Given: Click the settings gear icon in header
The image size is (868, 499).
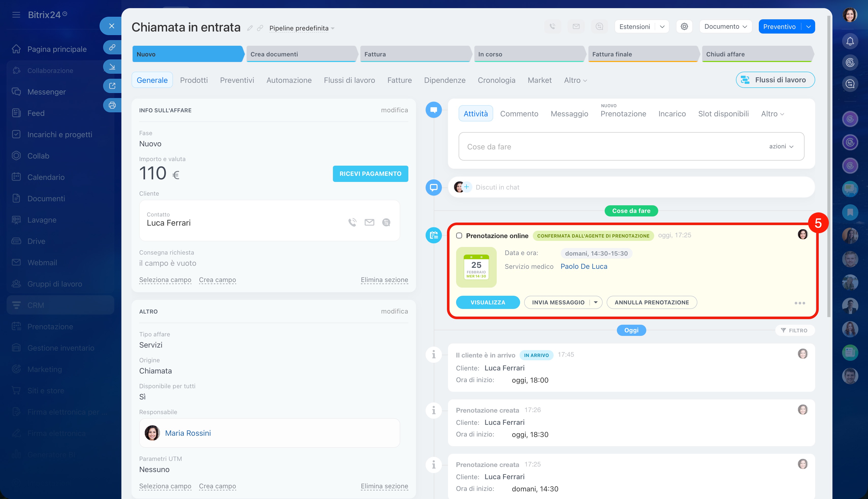Looking at the screenshot, I should [684, 26].
